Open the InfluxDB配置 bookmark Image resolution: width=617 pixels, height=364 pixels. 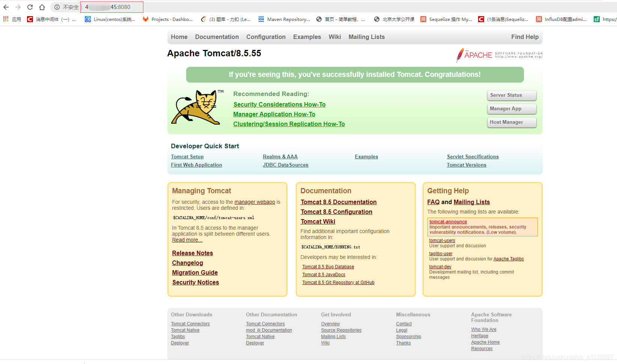click(561, 19)
